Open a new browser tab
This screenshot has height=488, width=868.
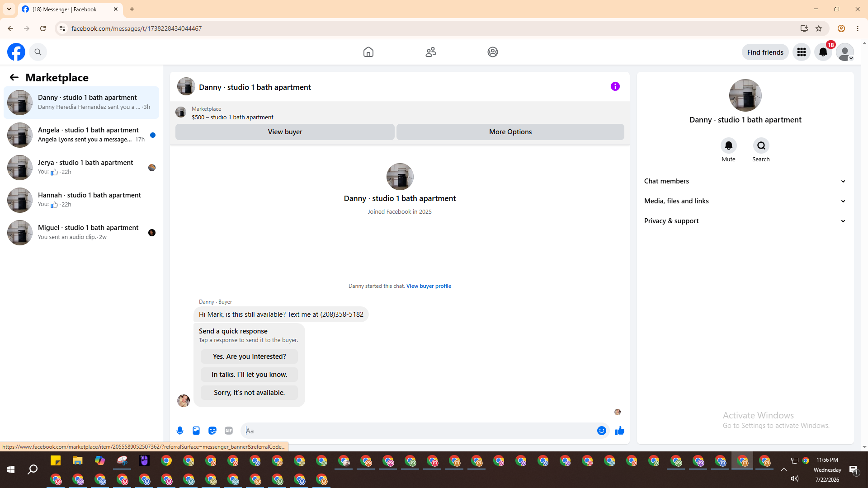pos(132,9)
